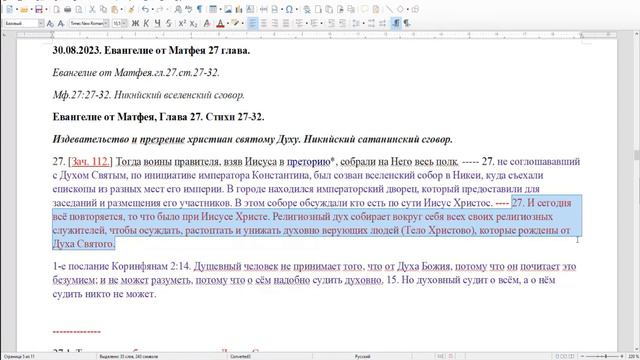Click the Increase indent icon

[331, 23]
